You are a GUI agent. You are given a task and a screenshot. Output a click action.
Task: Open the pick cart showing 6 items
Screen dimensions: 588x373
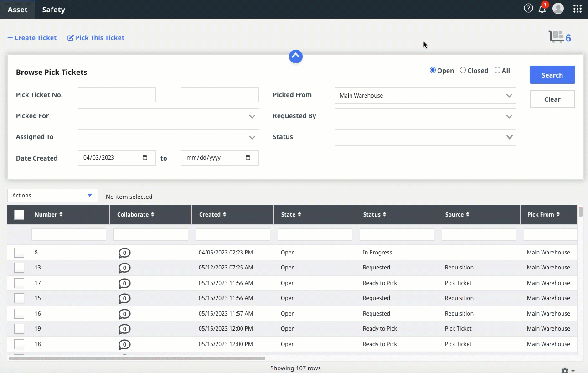point(557,36)
